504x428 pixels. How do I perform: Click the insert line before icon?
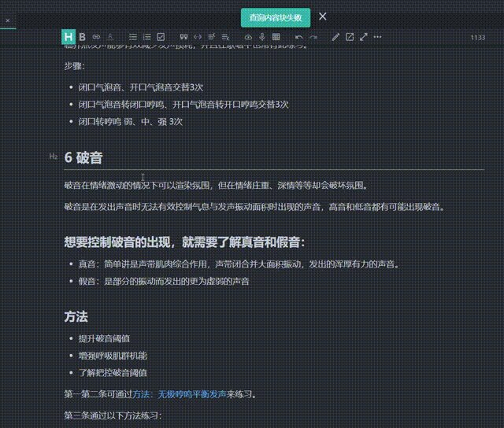click(x=212, y=37)
